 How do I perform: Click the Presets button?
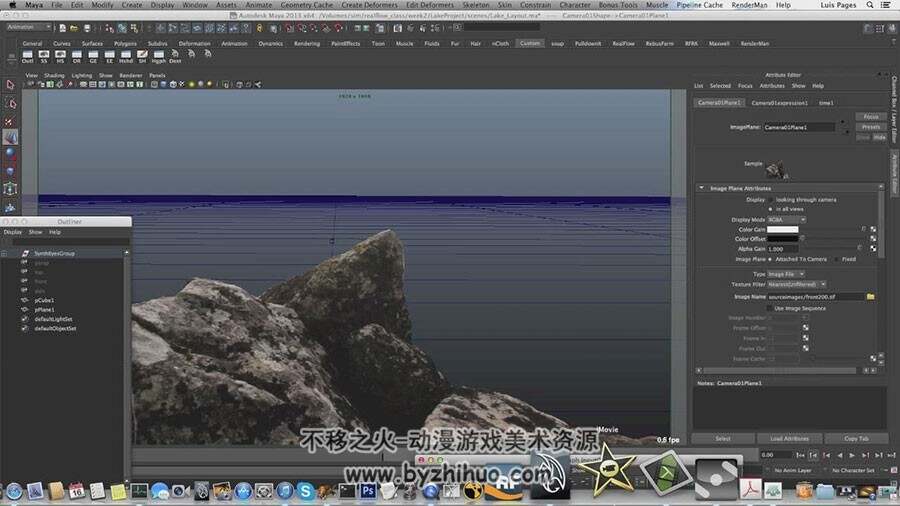click(871, 127)
